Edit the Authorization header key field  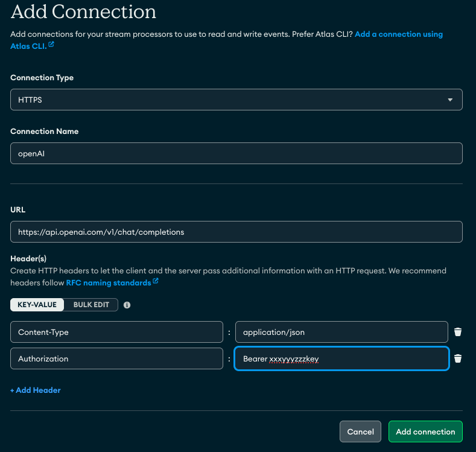point(116,358)
